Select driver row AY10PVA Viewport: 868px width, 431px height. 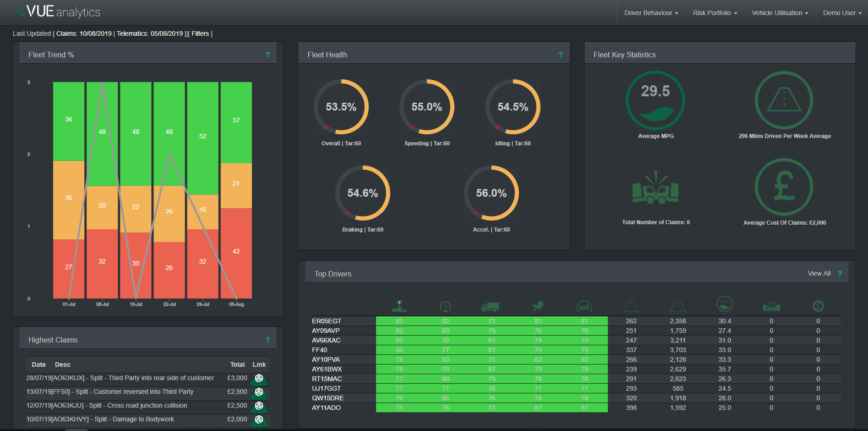576,359
